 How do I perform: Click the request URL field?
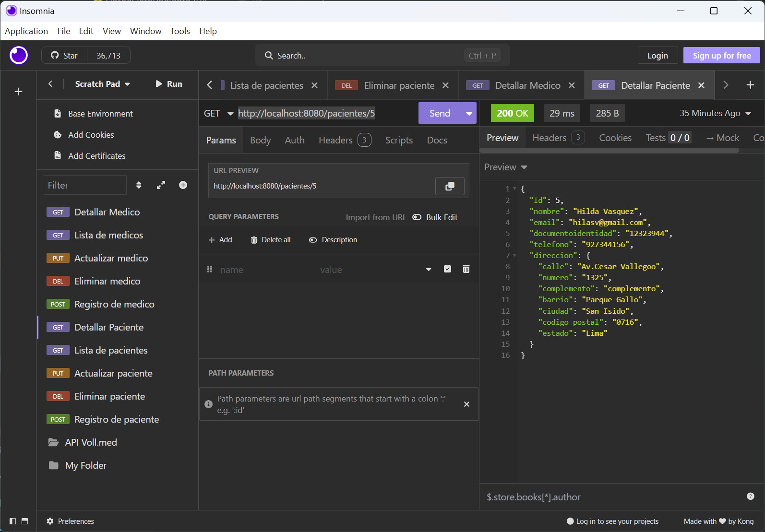point(325,113)
